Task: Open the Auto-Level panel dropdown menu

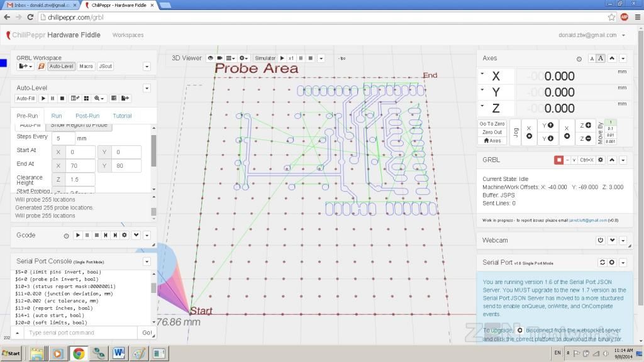Action: pyautogui.click(x=147, y=88)
